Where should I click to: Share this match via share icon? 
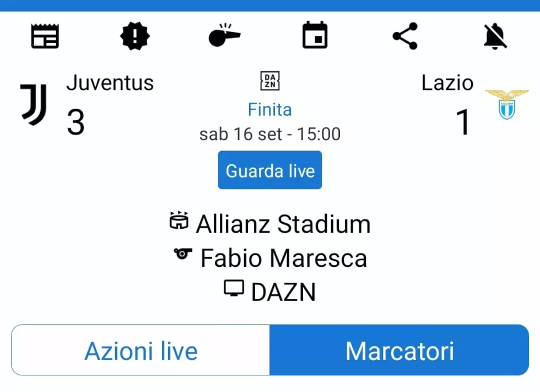[405, 36]
